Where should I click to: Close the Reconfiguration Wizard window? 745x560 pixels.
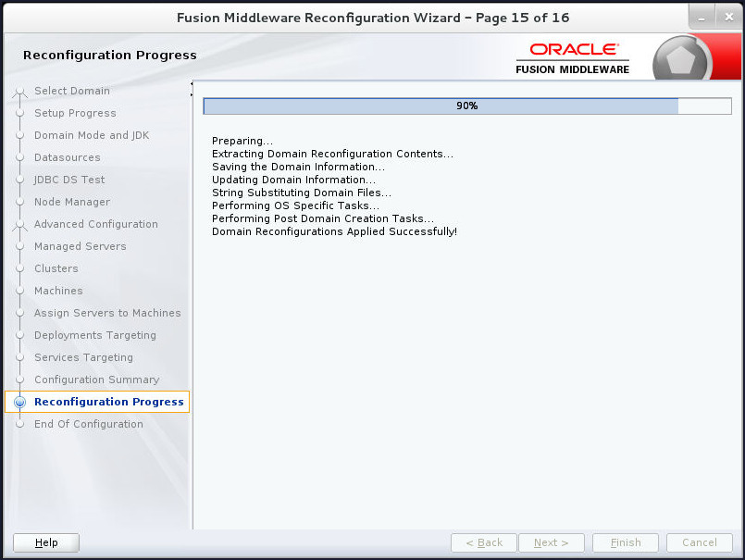coord(729,17)
